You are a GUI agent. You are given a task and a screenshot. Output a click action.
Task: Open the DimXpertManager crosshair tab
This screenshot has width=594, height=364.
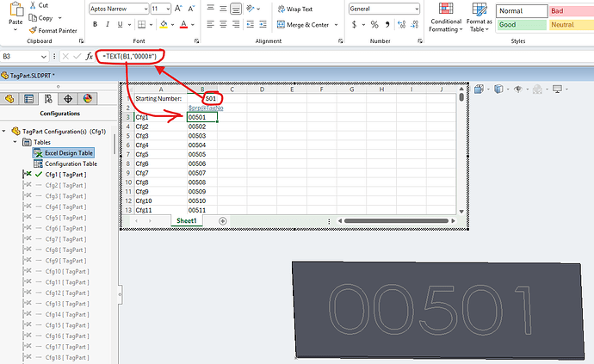[x=67, y=99]
